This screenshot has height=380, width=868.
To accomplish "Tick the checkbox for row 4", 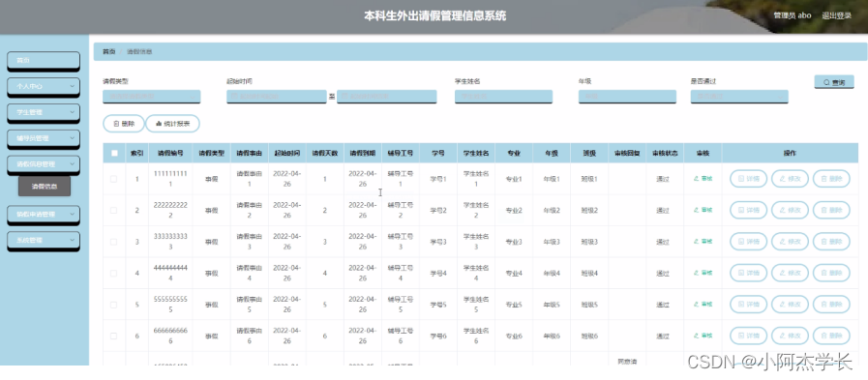I will click(x=114, y=274).
